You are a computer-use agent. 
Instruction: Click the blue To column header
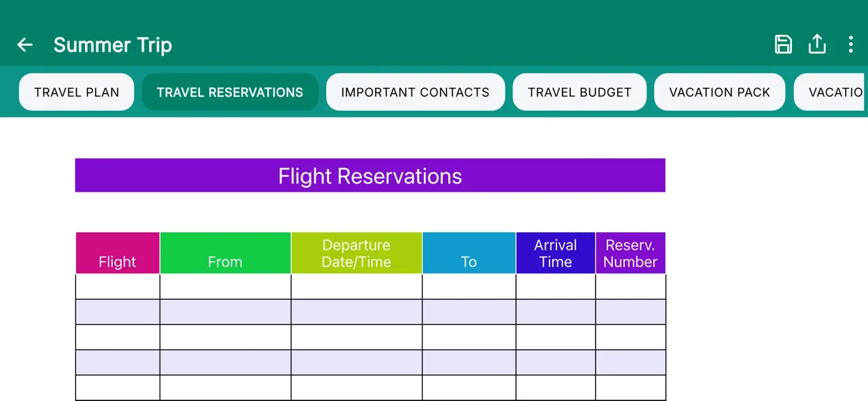(469, 253)
